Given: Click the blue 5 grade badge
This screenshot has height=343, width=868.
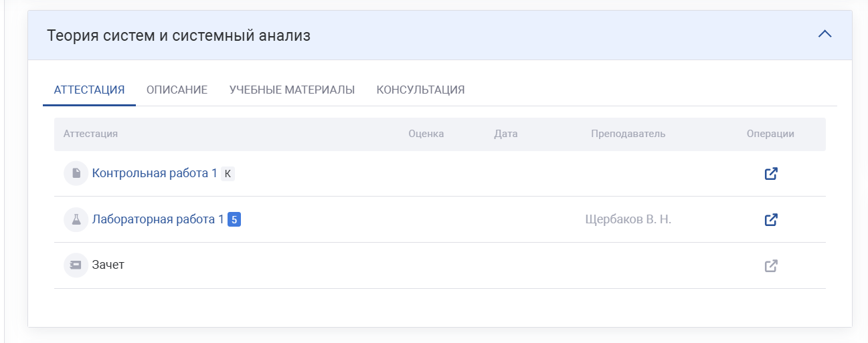Looking at the screenshot, I should [234, 219].
